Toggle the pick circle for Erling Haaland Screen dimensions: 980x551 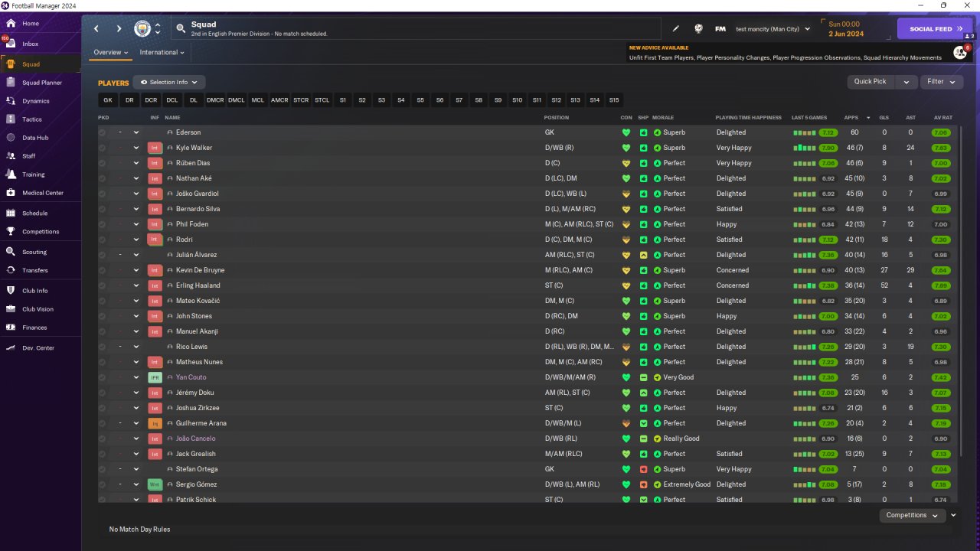pos(103,285)
